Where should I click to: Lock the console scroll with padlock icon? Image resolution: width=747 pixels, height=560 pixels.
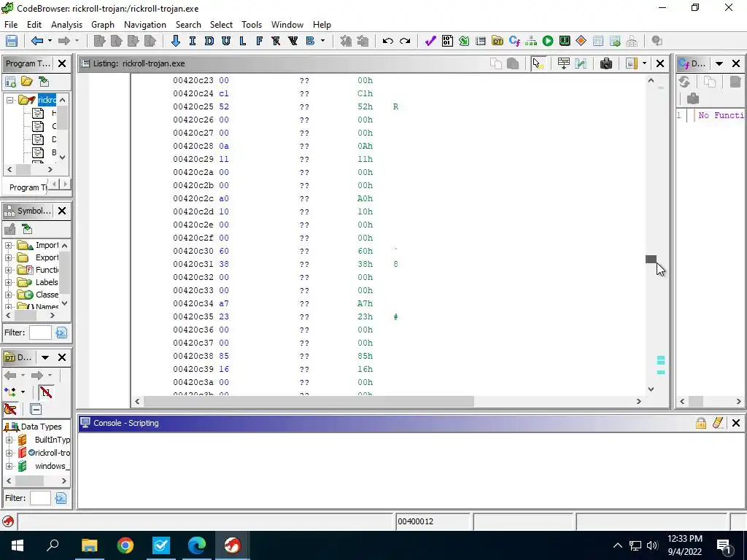[700, 423]
